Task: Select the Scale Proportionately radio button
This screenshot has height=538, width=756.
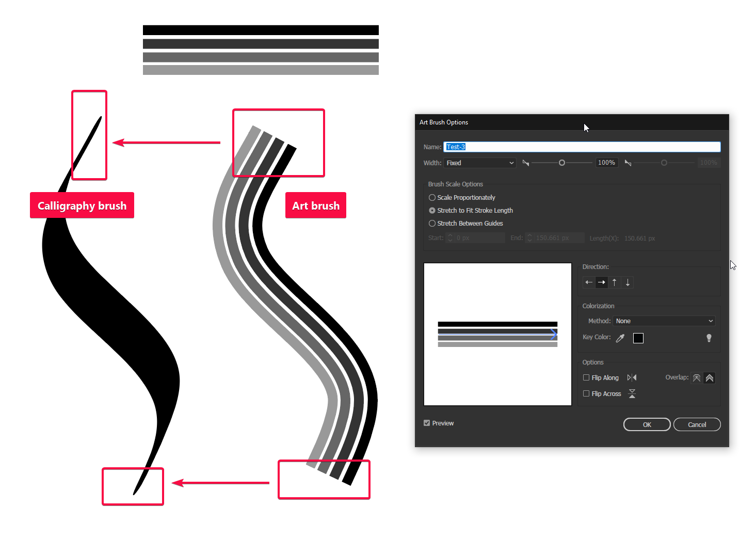Action: point(432,197)
